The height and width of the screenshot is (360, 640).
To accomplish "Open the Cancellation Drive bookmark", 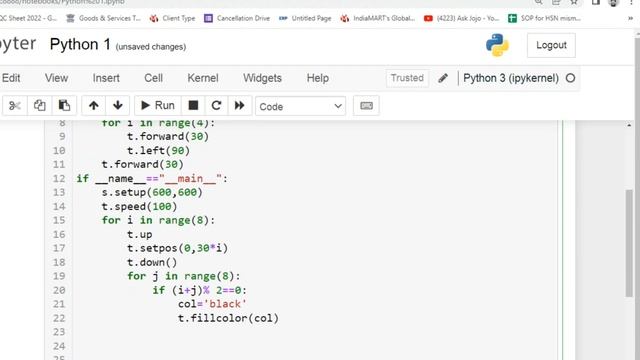I will pyautogui.click(x=237, y=18).
